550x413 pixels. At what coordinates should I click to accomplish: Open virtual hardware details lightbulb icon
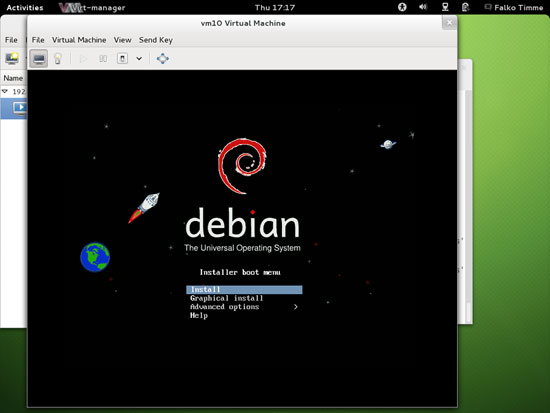click(x=58, y=59)
